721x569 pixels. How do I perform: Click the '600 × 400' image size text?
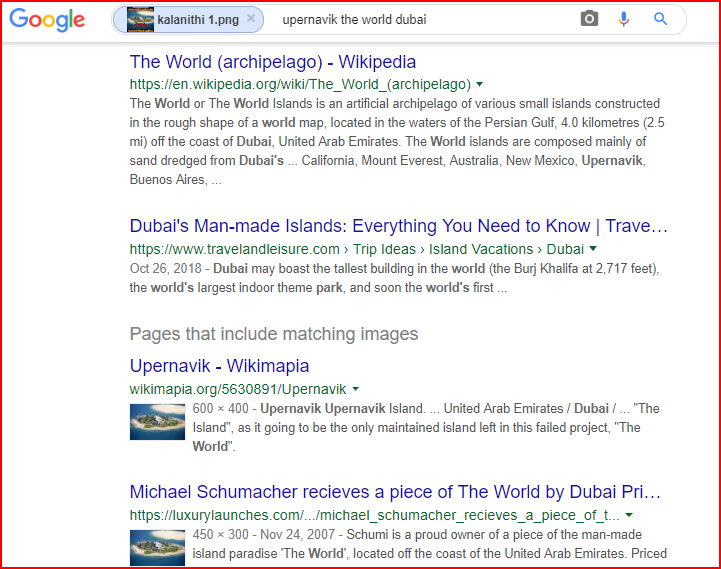[x=220, y=408]
